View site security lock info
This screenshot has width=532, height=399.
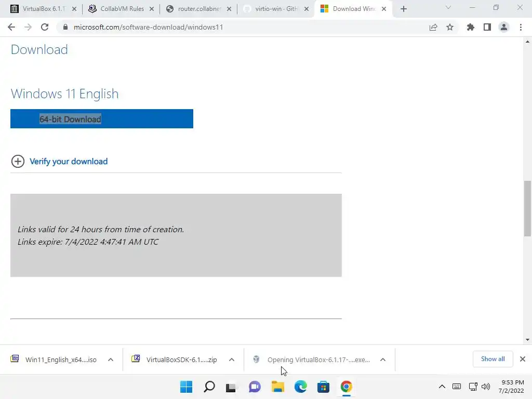(65, 27)
